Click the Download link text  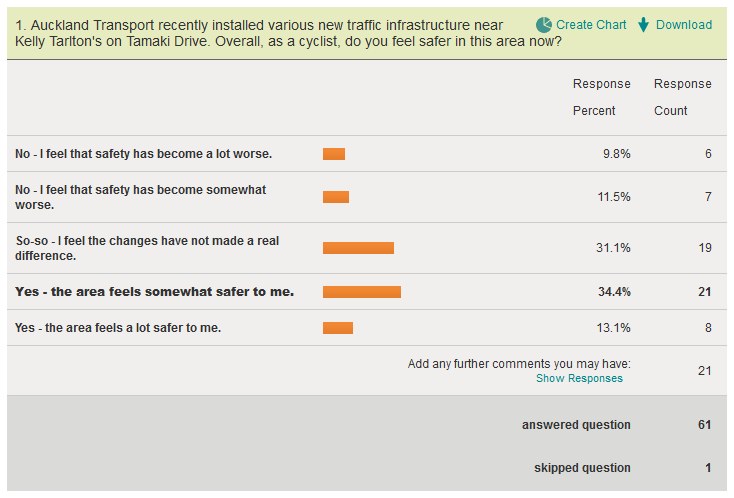tap(684, 24)
